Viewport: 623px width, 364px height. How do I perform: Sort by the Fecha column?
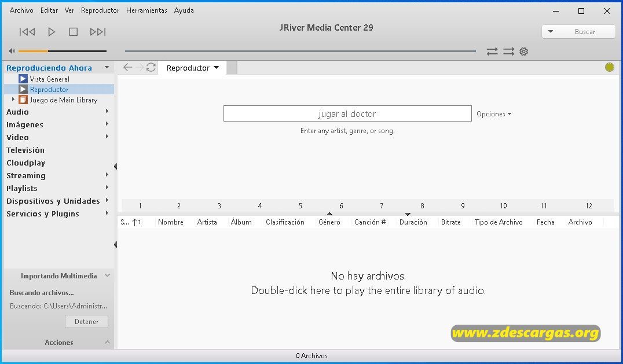pyautogui.click(x=545, y=222)
